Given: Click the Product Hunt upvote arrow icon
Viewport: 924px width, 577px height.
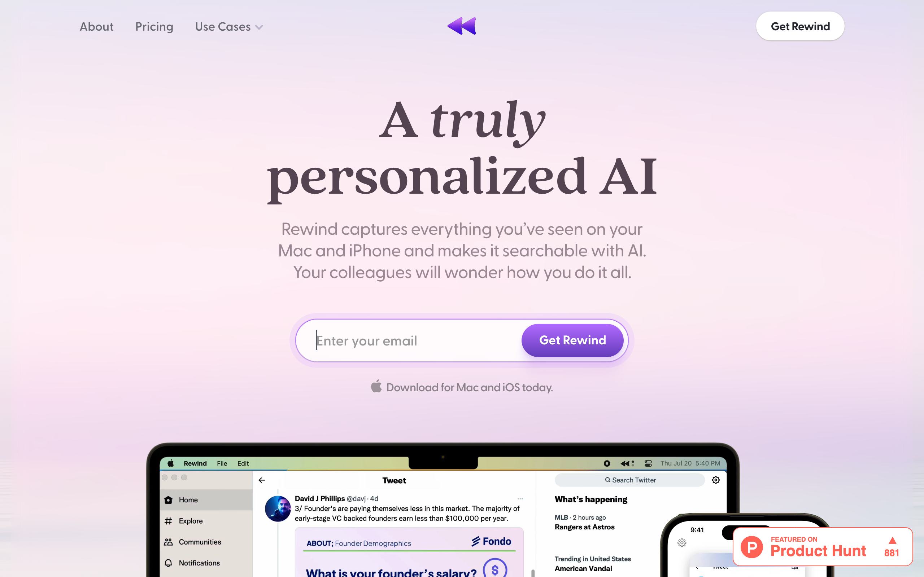Looking at the screenshot, I should coord(893,540).
